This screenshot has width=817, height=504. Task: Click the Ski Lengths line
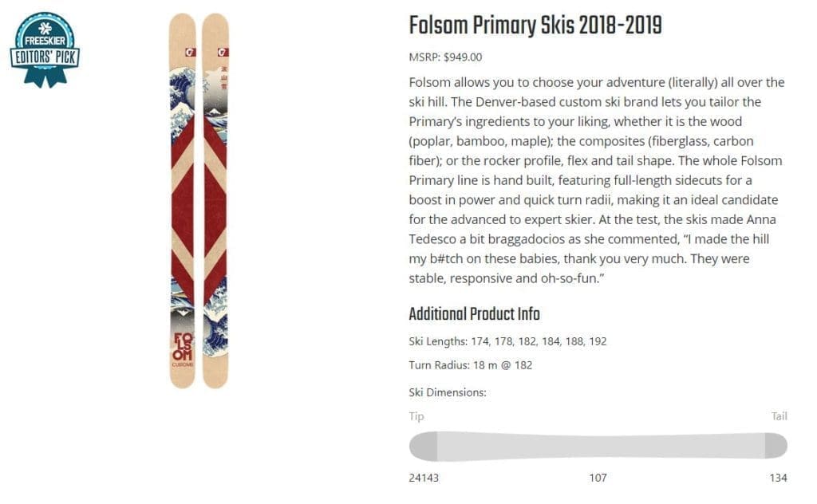coord(507,341)
